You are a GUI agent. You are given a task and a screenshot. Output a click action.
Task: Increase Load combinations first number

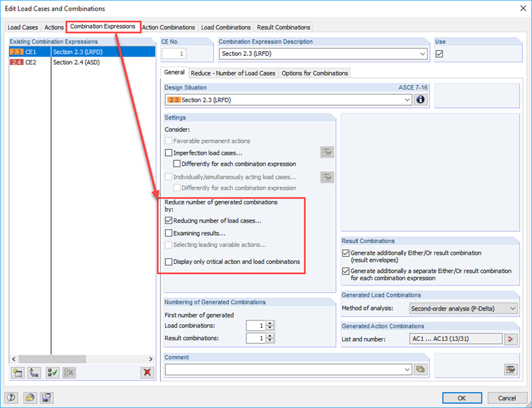(x=269, y=323)
